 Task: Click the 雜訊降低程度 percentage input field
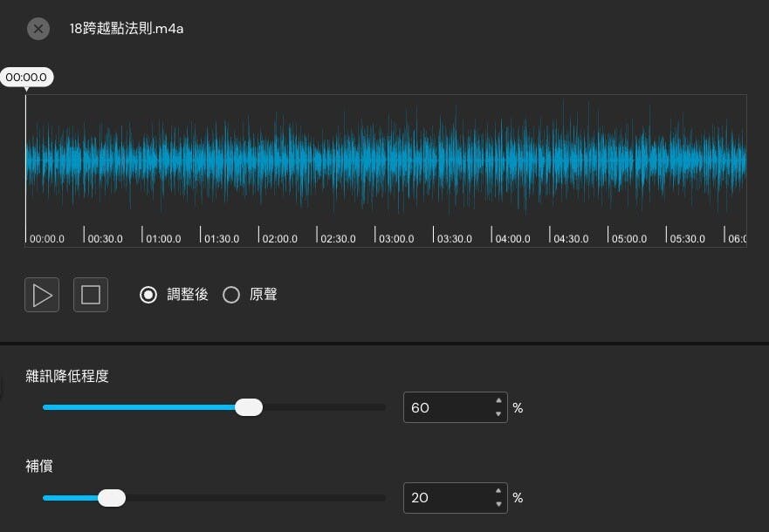pos(445,407)
